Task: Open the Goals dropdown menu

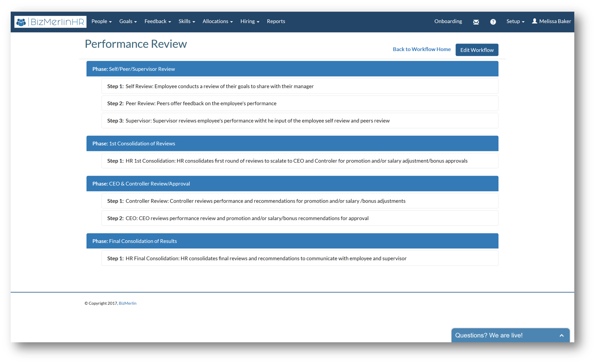Action: [128, 21]
